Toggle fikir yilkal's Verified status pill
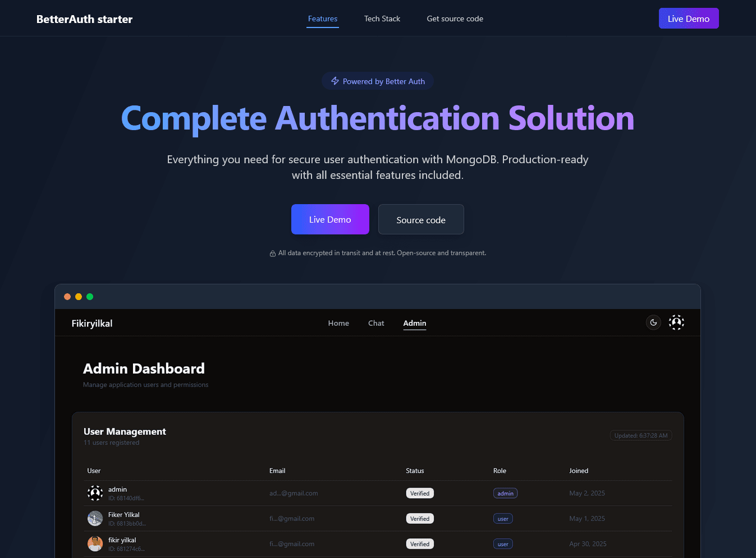This screenshot has height=558, width=756. pos(420,543)
